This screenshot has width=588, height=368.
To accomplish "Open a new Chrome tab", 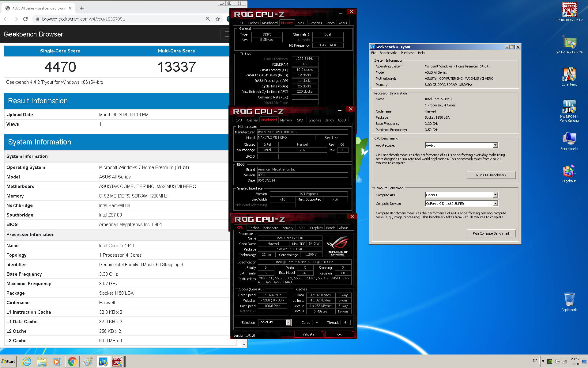I will (82, 8).
